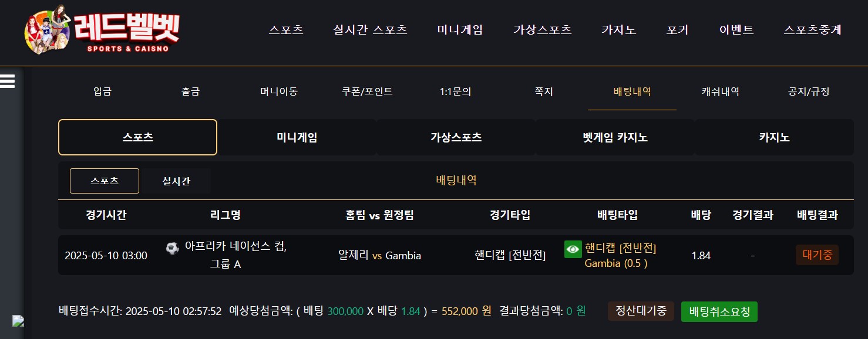
Task: Click the 배팅취소요청 green button
Action: (719, 311)
